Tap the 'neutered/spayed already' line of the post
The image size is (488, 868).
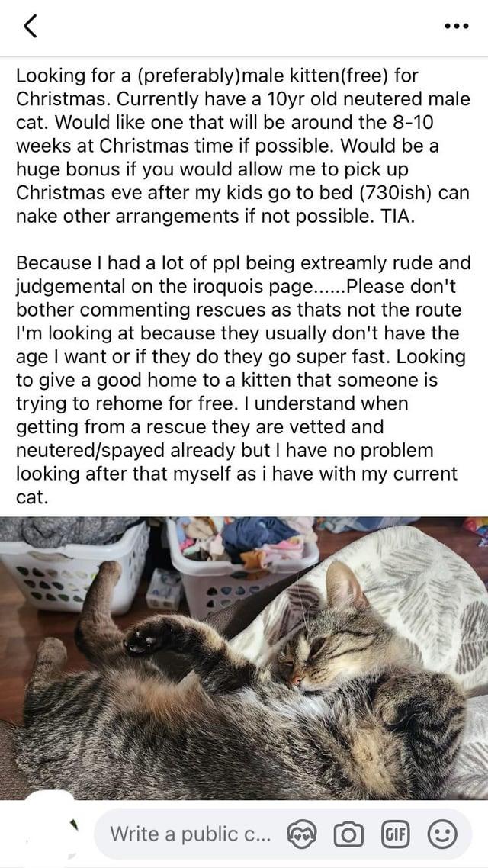pos(225,451)
